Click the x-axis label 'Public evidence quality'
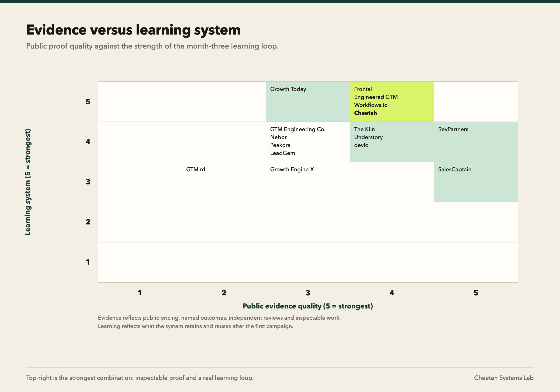This screenshot has width=560, height=392. click(308, 306)
